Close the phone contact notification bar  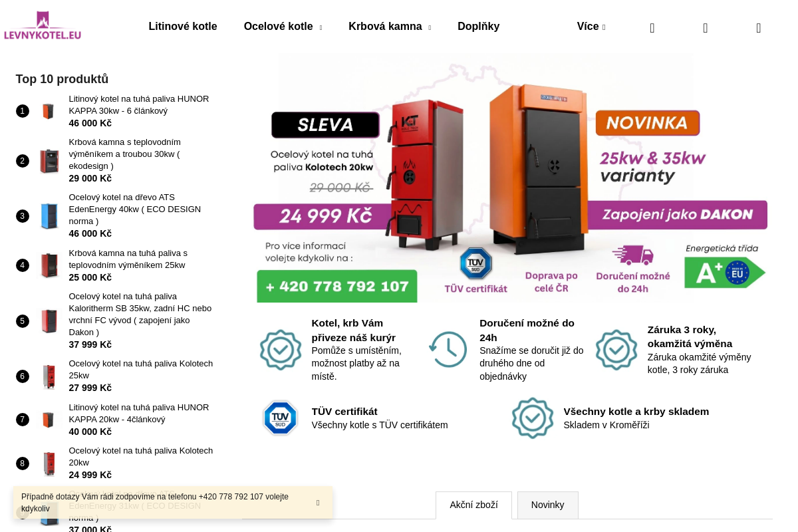tap(318, 503)
